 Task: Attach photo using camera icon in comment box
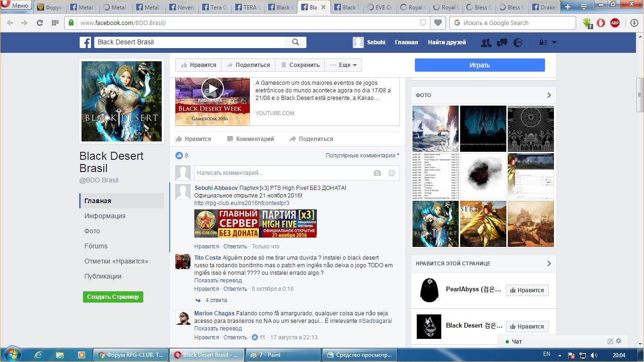377,173
